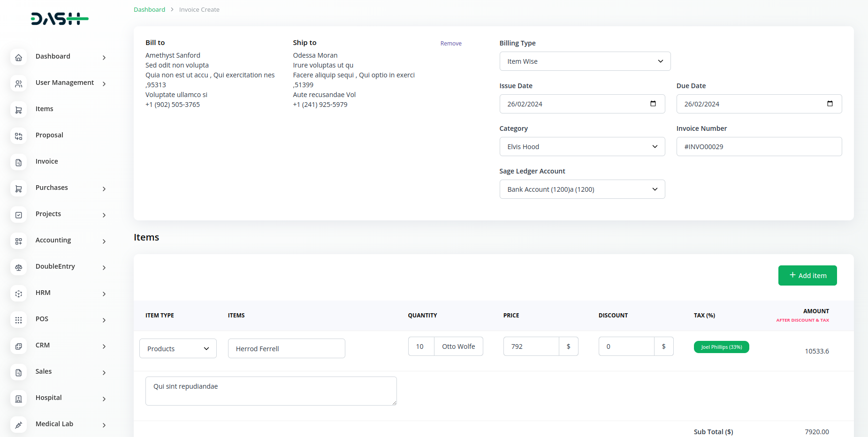Click the Add item button

pos(807,276)
